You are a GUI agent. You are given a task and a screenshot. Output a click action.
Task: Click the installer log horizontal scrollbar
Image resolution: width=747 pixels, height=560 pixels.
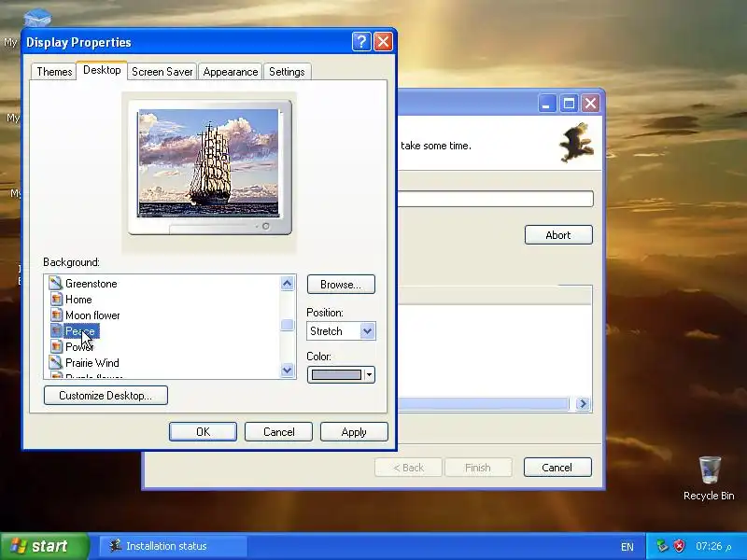483,404
